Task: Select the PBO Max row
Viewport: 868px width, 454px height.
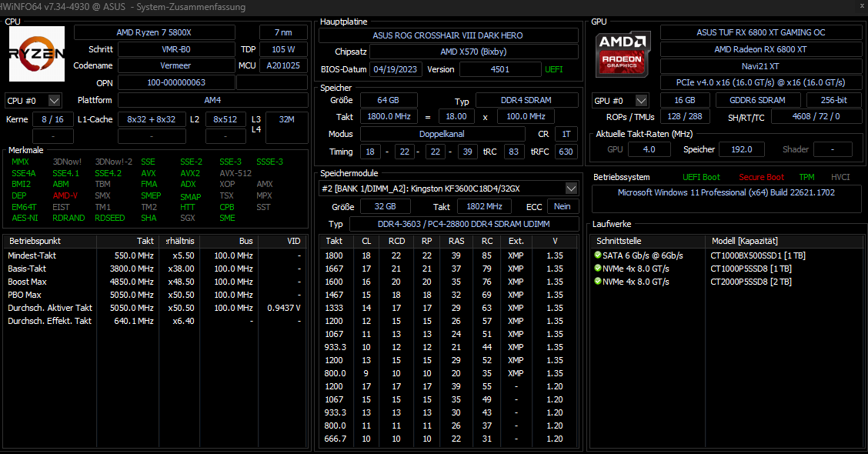Action: coord(155,295)
